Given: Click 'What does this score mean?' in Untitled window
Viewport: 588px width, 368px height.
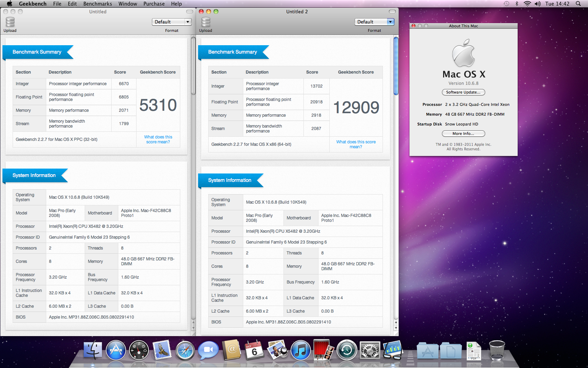Looking at the screenshot, I should pos(158,139).
